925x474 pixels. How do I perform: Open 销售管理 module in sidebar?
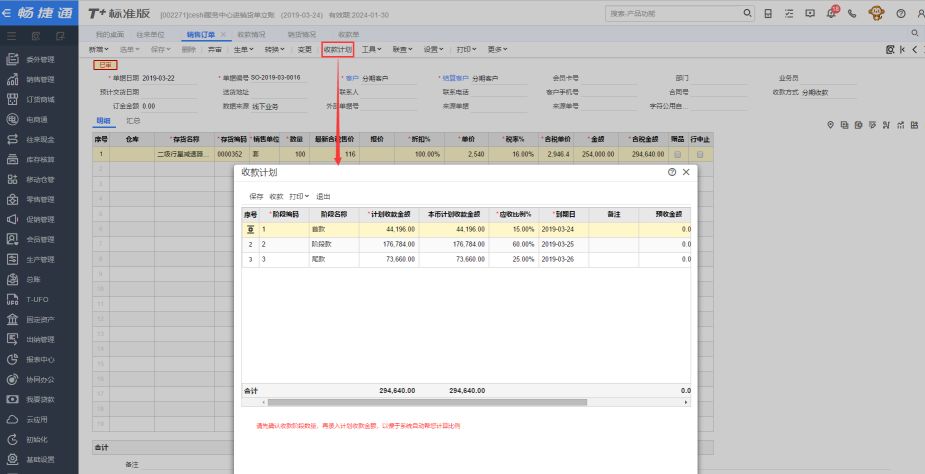coord(40,79)
